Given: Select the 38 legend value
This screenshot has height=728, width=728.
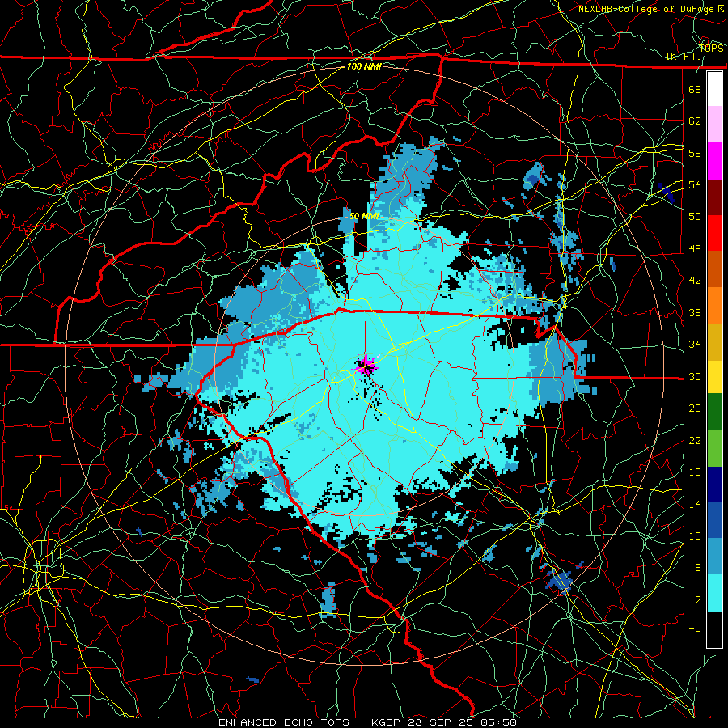Looking at the screenshot, I should pos(695,312).
